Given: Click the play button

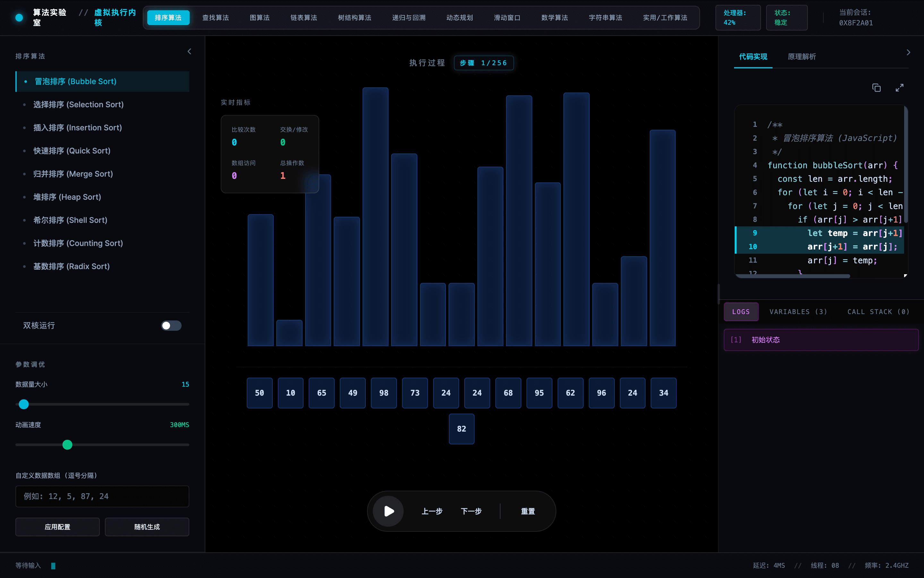Looking at the screenshot, I should (x=388, y=511).
